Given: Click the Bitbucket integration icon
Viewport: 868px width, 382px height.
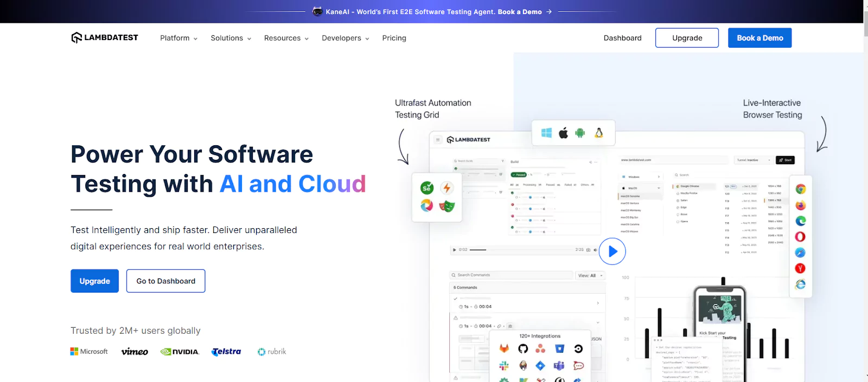Looking at the screenshot, I should [x=560, y=348].
